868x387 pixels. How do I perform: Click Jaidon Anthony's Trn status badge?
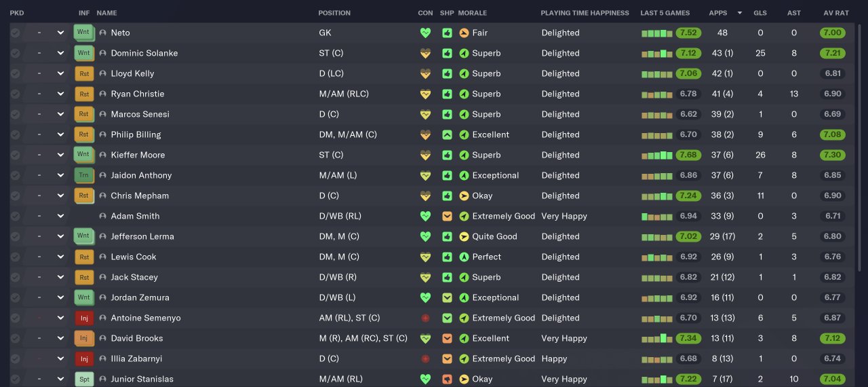pyautogui.click(x=83, y=175)
